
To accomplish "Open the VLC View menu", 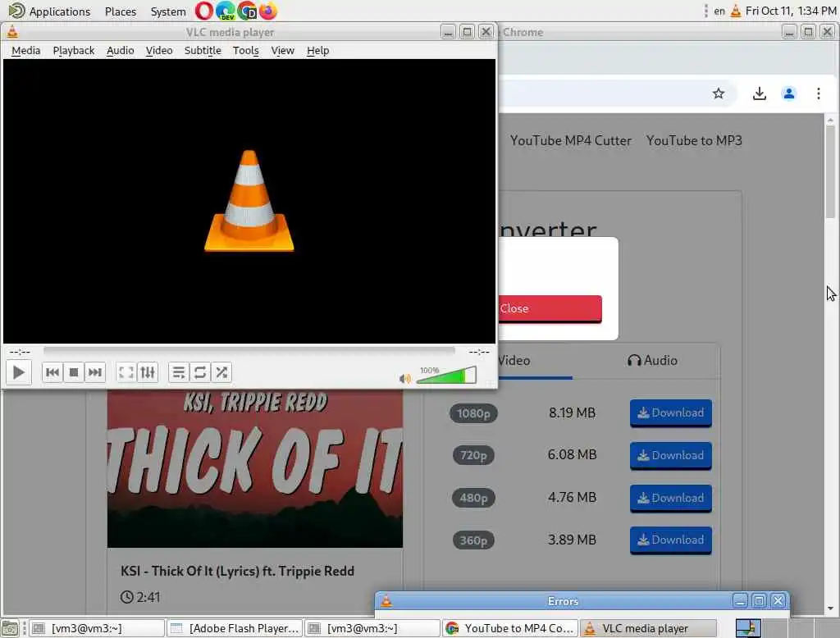I will [282, 50].
